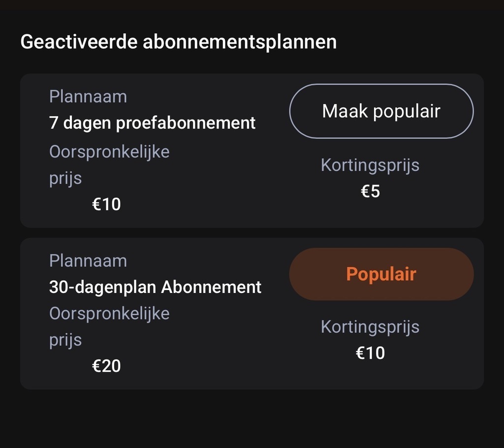Click "Plannaam" label in the 7-day trial card
The width and height of the screenshot is (504, 448).
(x=88, y=96)
